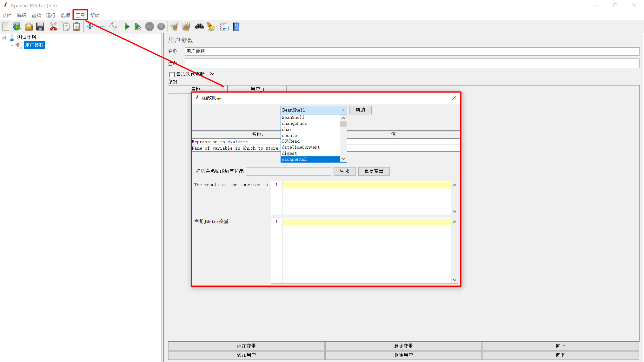Click the function list scroll up arrow

click(343, 118)
